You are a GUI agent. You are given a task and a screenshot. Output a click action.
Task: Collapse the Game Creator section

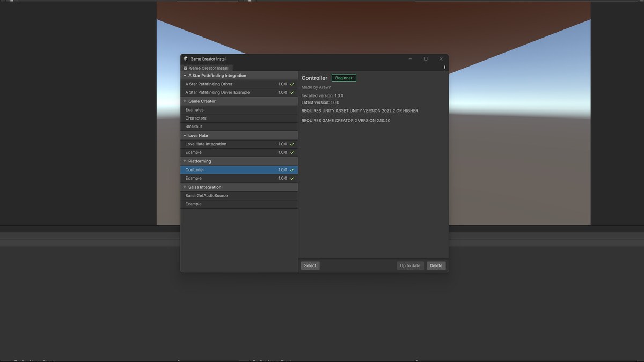pos(185,101)
